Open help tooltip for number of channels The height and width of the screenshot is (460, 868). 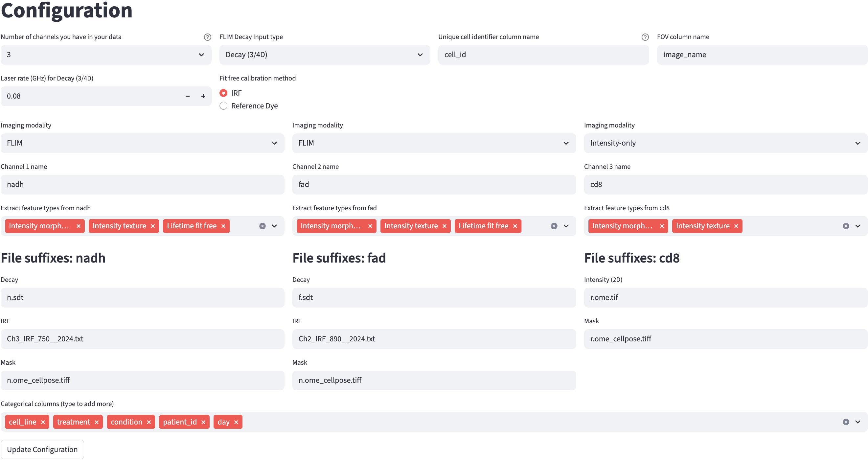pos(208,37)
